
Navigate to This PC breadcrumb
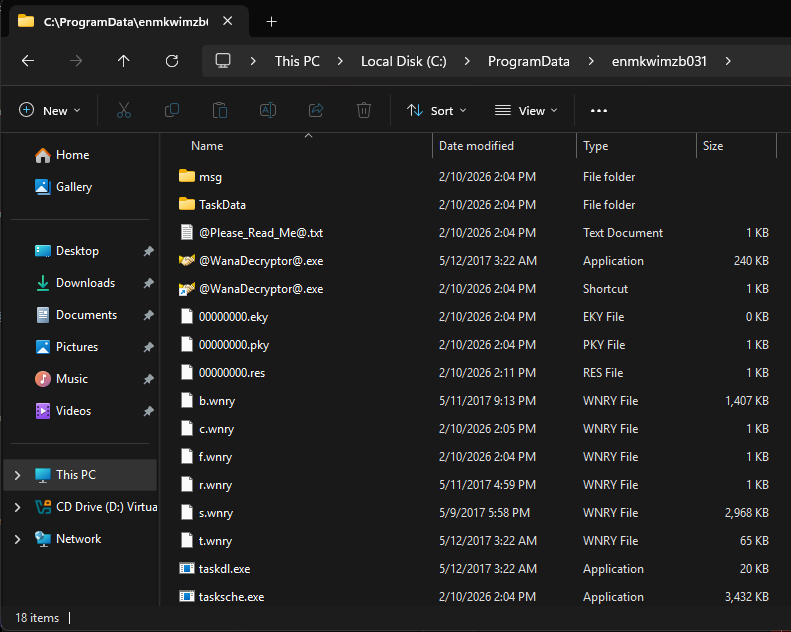point(297,61)
